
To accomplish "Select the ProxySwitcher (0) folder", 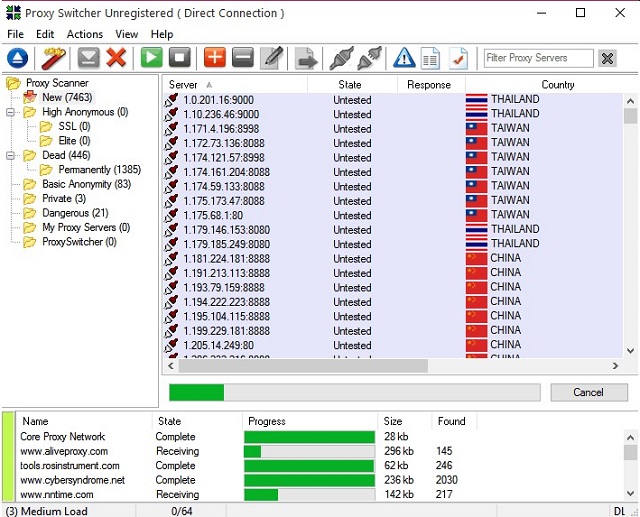I will (x=79, y=242).
